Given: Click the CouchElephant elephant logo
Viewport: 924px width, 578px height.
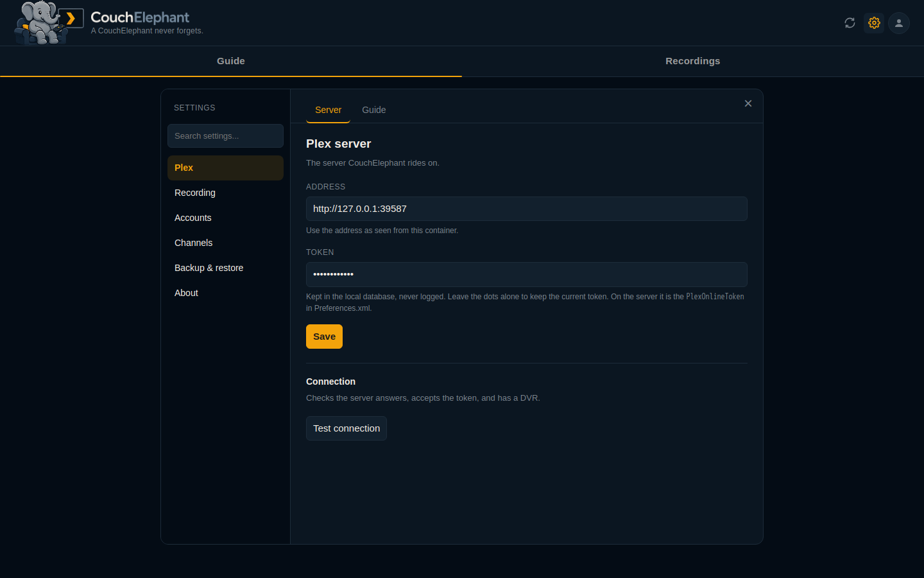Looking at the screenshot, I should [x=49, y=22].
